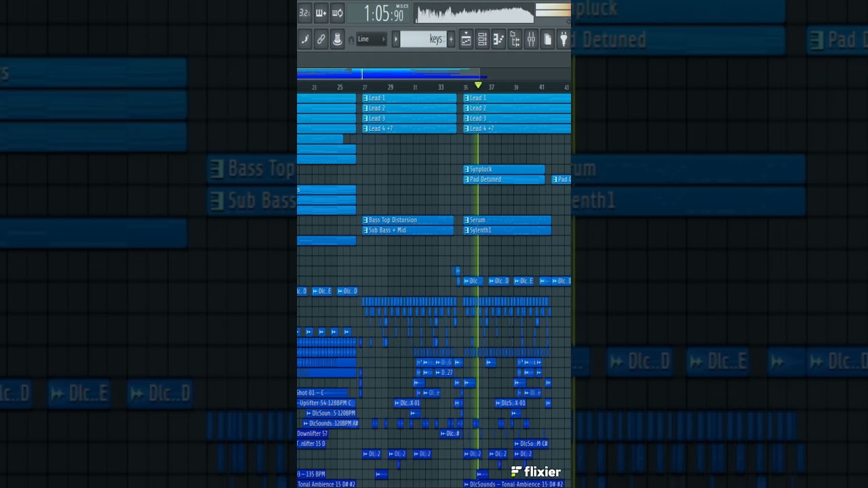
Task: Click the green playhead marker on ruler
Action: tap(478, 85)
